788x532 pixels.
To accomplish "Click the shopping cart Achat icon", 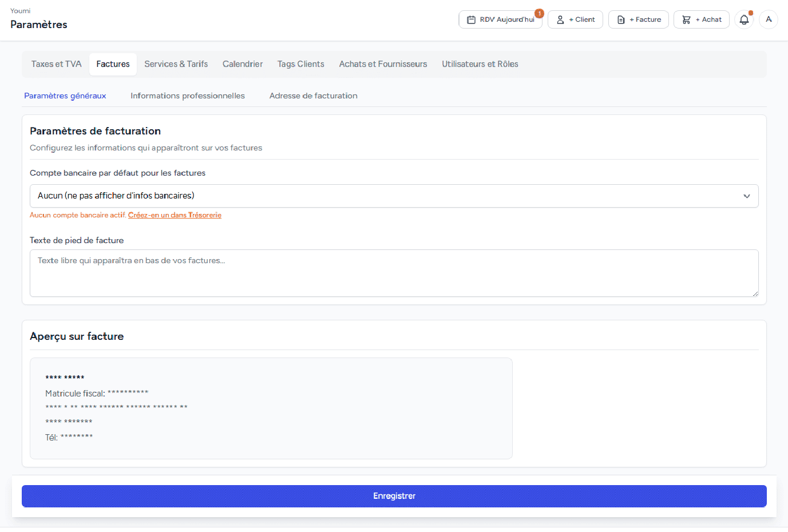I will coord(686,19).
